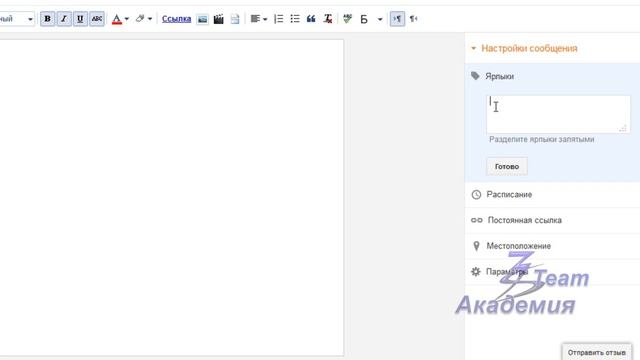Image resolution: width=640 pixels, height=360 pixels.
Task: Open the text highlight color picker
Action: coord(143,19)
